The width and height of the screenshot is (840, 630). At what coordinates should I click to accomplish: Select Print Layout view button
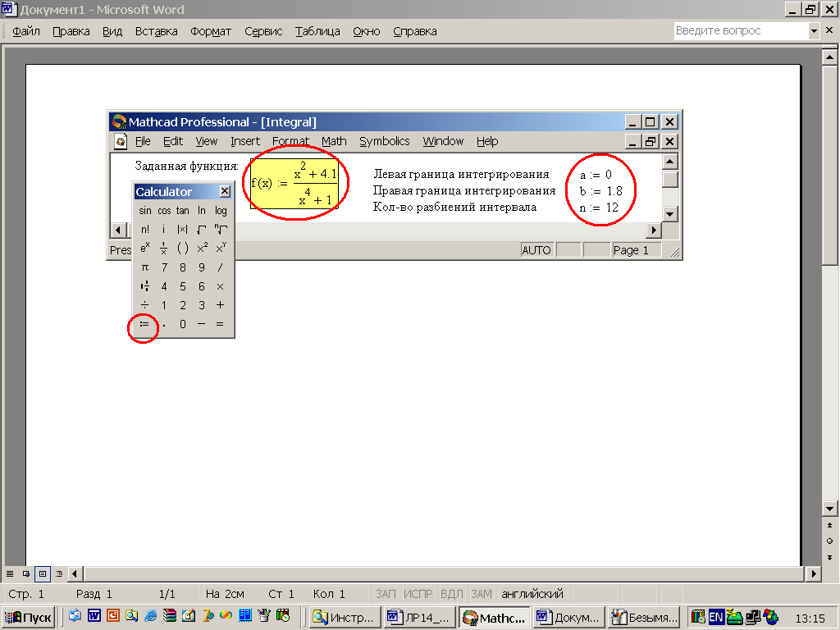click(x=43, y=573)
